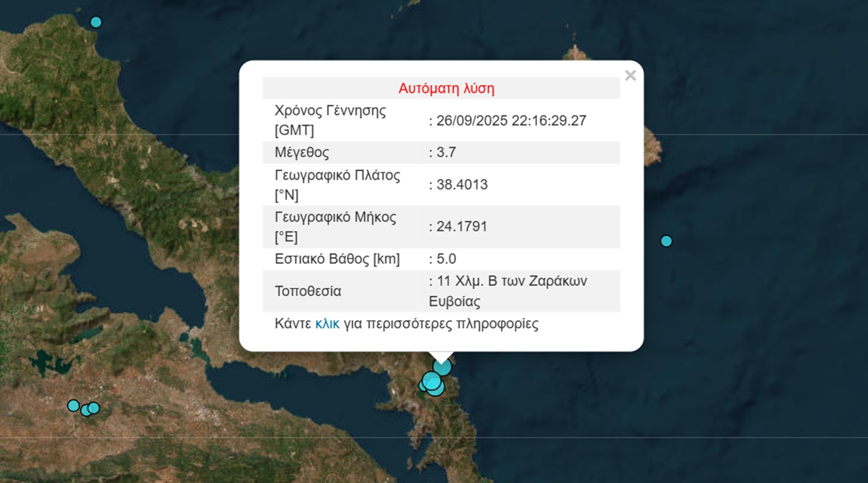This screenshot has height=483, width=868.
Task: Open the κλικ link for more information
Action: pyautogui.click(x=326, y=323)
